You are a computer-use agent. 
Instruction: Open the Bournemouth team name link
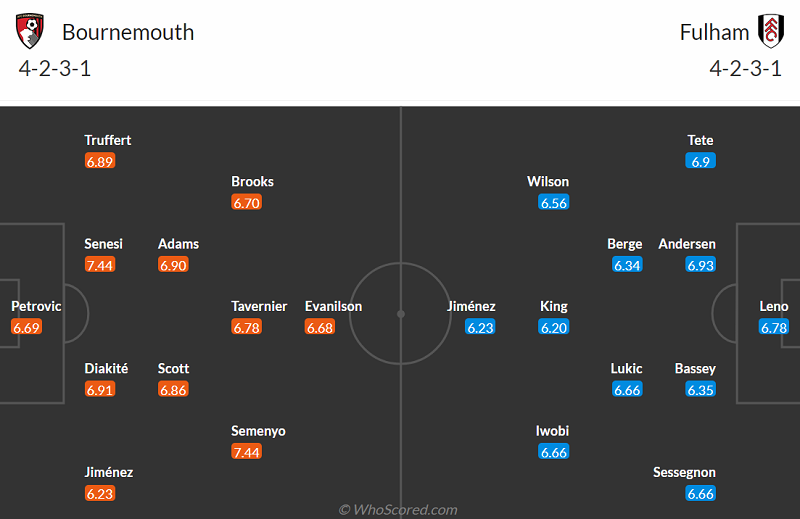[128, 32]
